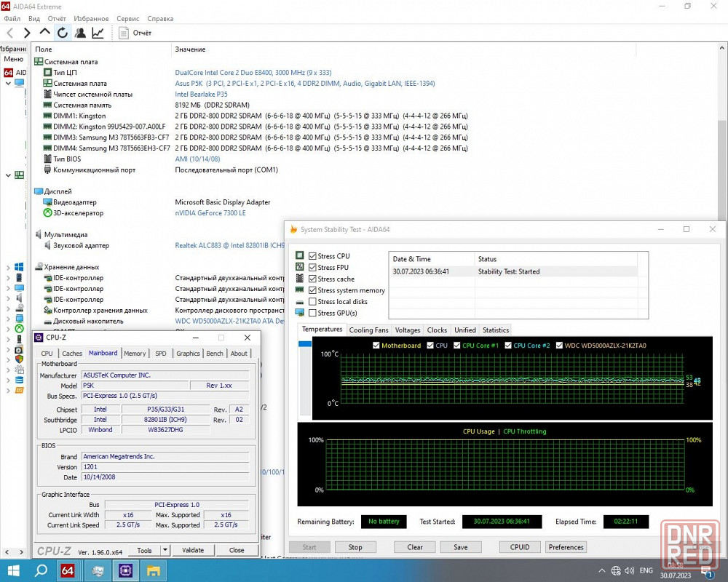
Task: Click the Refresh toolbar icon in AIDA64
Action: tap(63, 33)
